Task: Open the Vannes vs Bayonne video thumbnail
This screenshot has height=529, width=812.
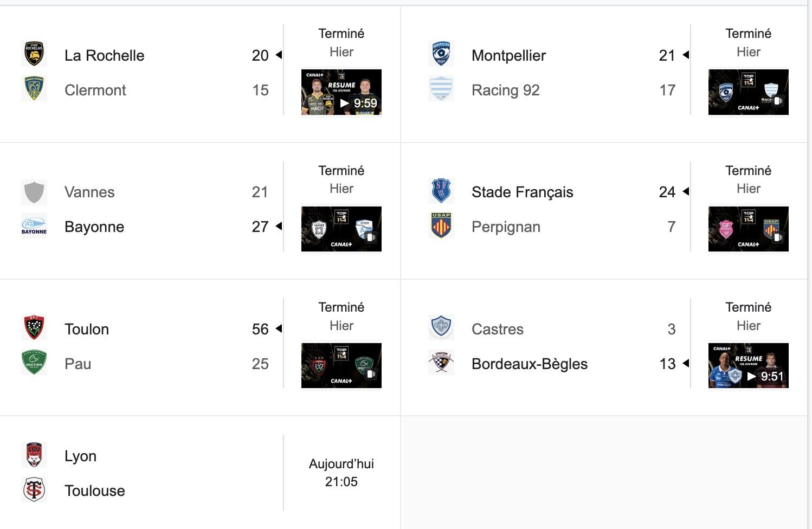Action: pos(341,229)
